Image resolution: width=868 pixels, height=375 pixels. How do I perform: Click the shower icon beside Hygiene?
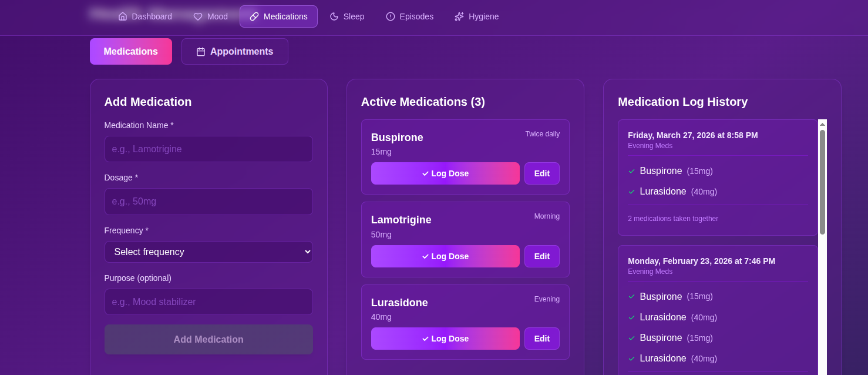(x=459, y=16)
